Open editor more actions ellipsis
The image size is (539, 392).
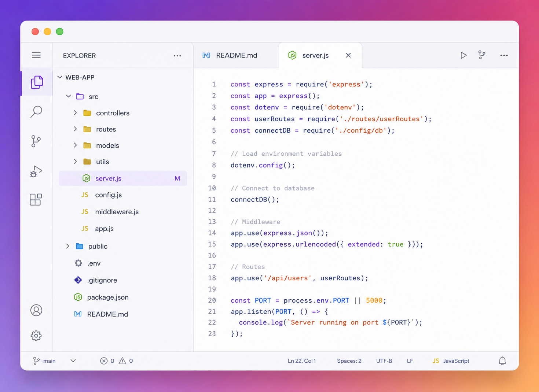[x=504, y=55]
